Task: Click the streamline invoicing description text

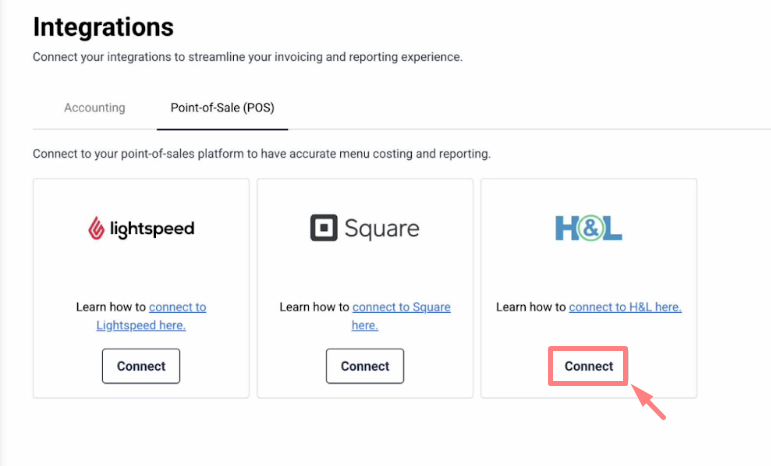Action: 247,57
